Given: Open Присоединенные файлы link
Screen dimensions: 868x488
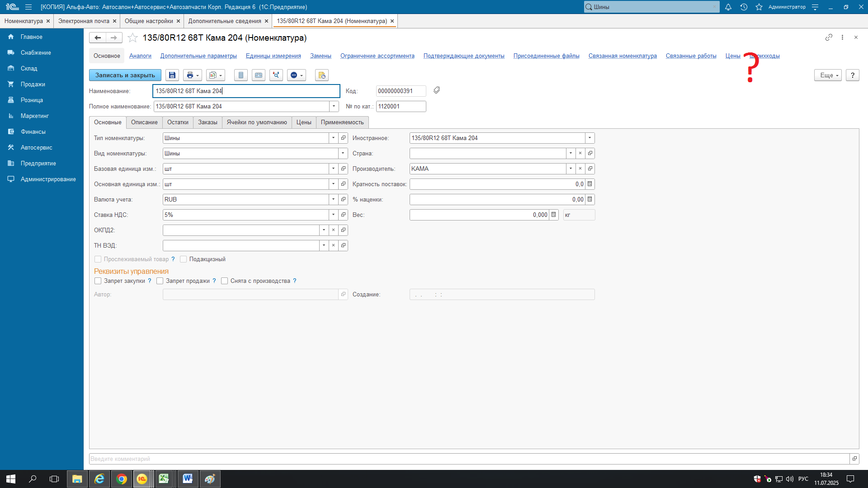Looking at the screenshot, I should [547, 56].
